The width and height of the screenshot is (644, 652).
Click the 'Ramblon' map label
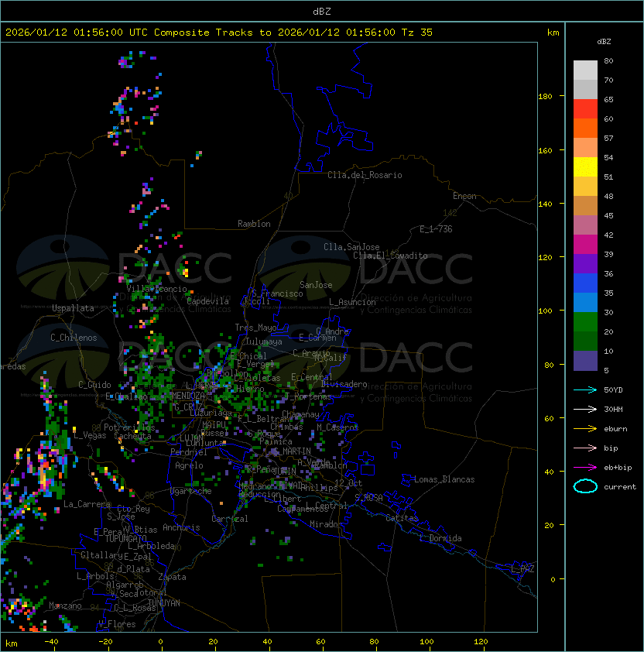pyautogui.click(x=254, y=224)
